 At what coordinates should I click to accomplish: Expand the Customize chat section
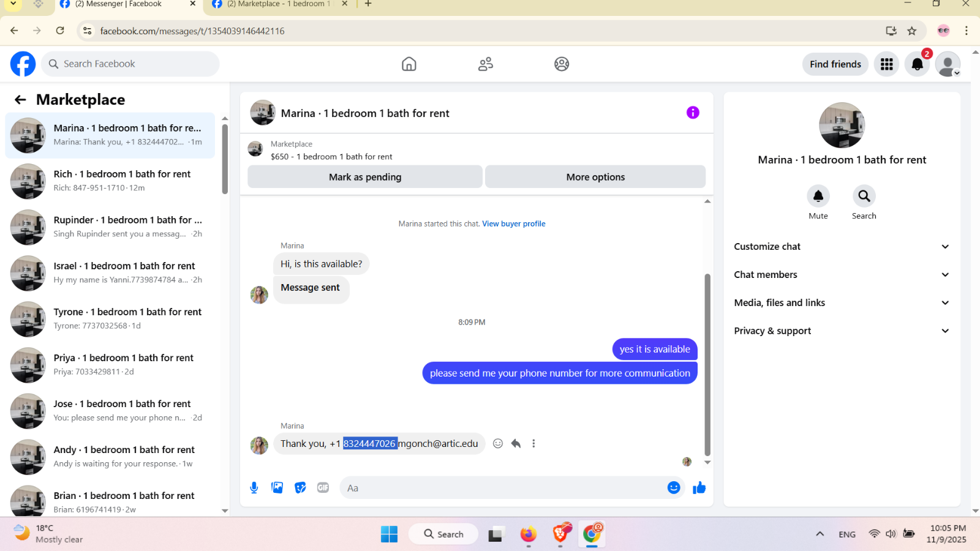point(842,247)
